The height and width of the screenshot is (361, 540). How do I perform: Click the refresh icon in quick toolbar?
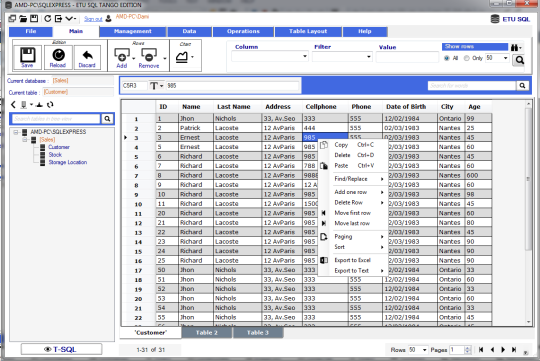(48, 19)
